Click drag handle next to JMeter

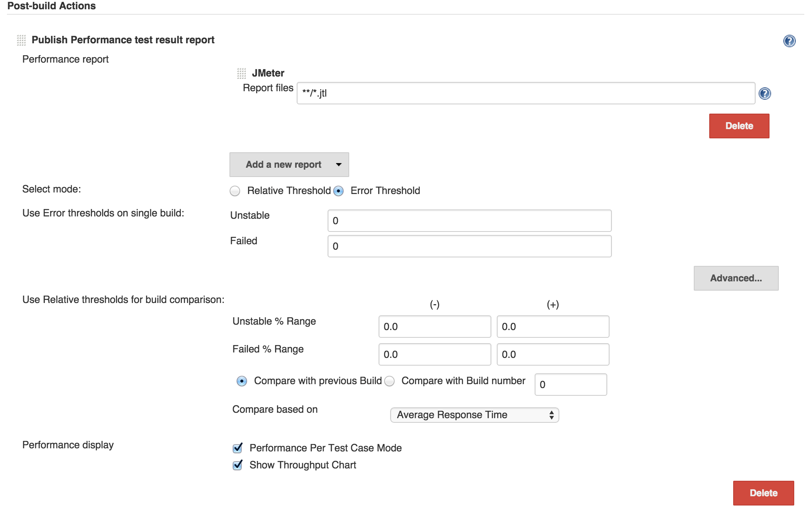(241, 73)
